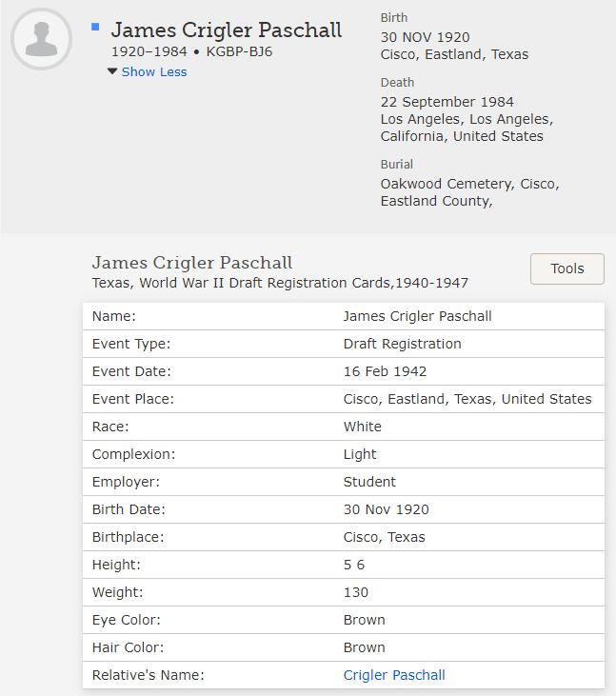The image size is (616, 696).
Task: Click the Death date 22 September 1984
Action: (x=447, y=102)
